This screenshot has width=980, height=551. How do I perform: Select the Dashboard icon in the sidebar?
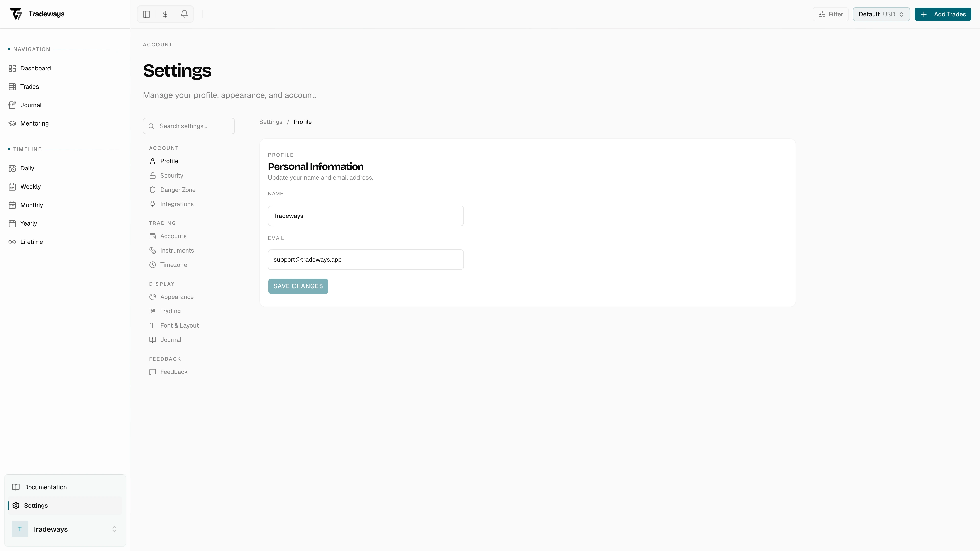click(x=13, y=68)
